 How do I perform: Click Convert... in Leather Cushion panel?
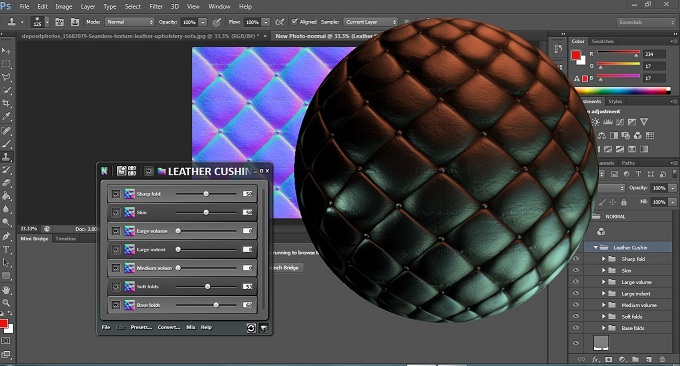point(169,327)
